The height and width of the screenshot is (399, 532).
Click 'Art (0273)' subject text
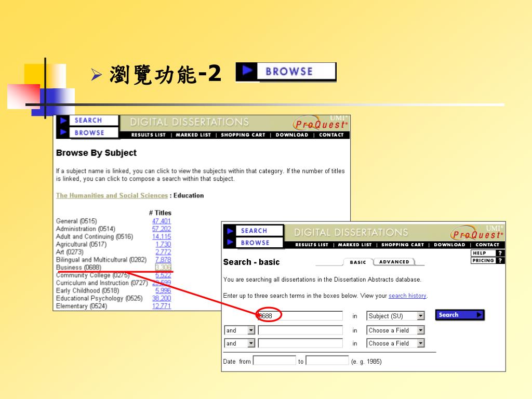pos(70,252)
